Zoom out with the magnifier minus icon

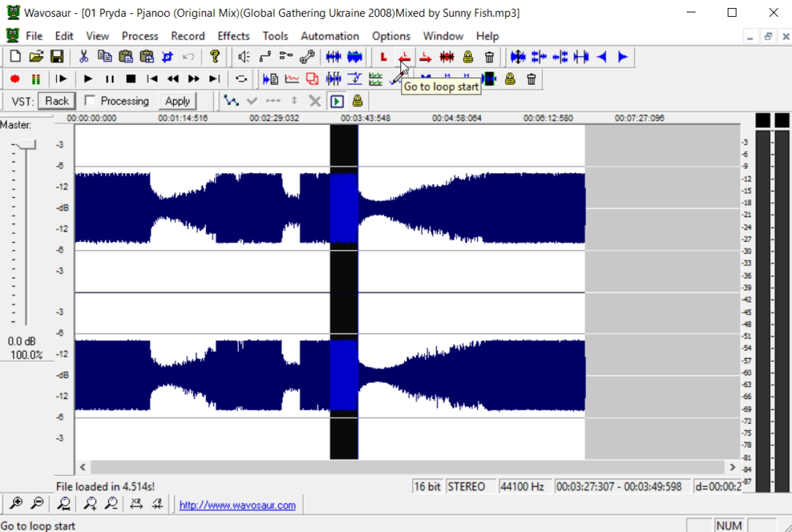(37, 504)
